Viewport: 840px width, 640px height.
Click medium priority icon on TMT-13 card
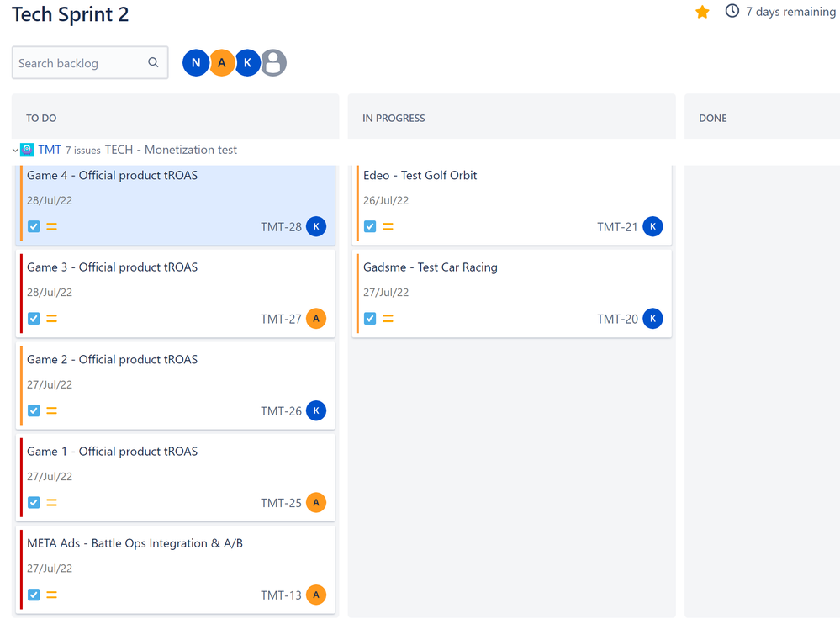pos(51,595)
